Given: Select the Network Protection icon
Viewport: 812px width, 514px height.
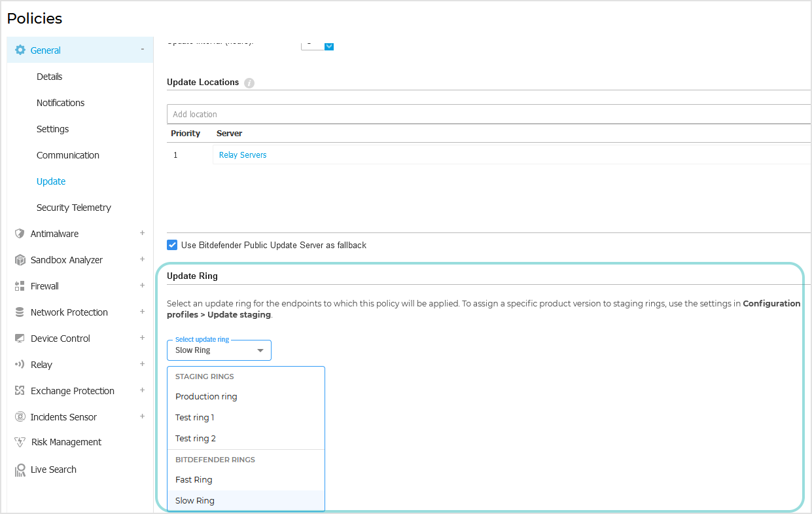Looking at the screenshot, I should coord(20,312).
